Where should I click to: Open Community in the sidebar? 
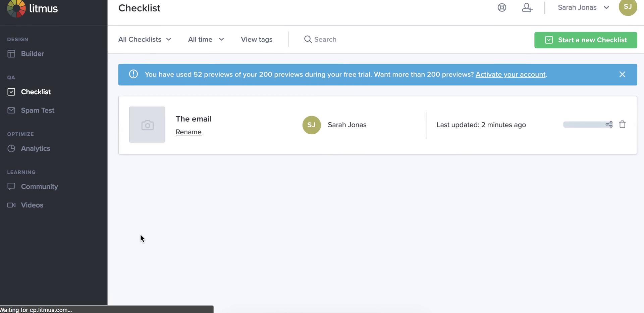[39, 186]
